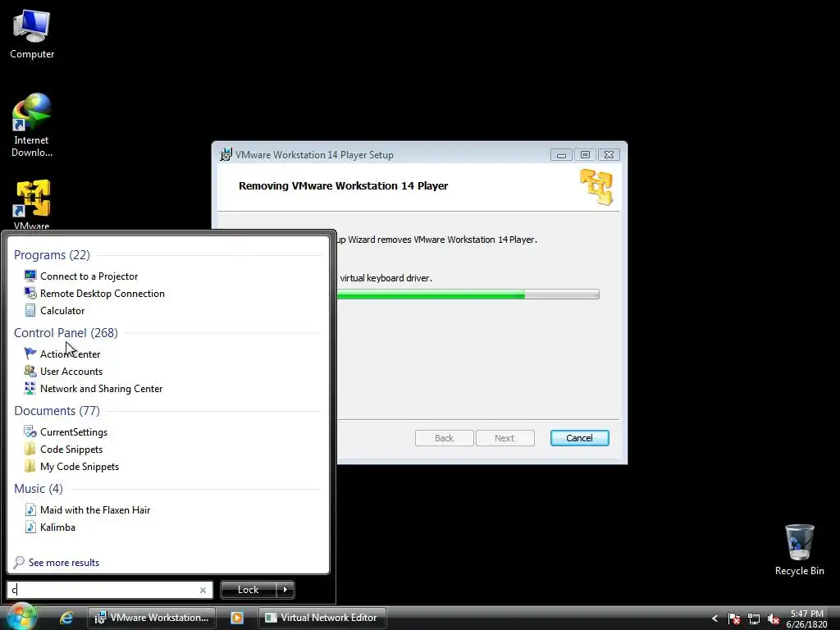The height and width of the screenshot is (630, 840).
Task: Click the removal progress bar
Action: click(x=468, y=294)
